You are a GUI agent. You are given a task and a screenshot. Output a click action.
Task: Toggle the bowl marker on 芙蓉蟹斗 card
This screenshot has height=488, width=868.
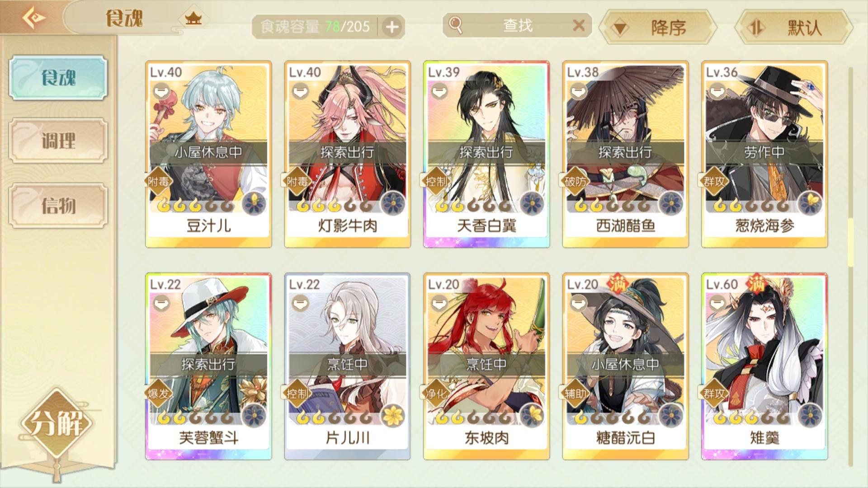coord(160,304)
